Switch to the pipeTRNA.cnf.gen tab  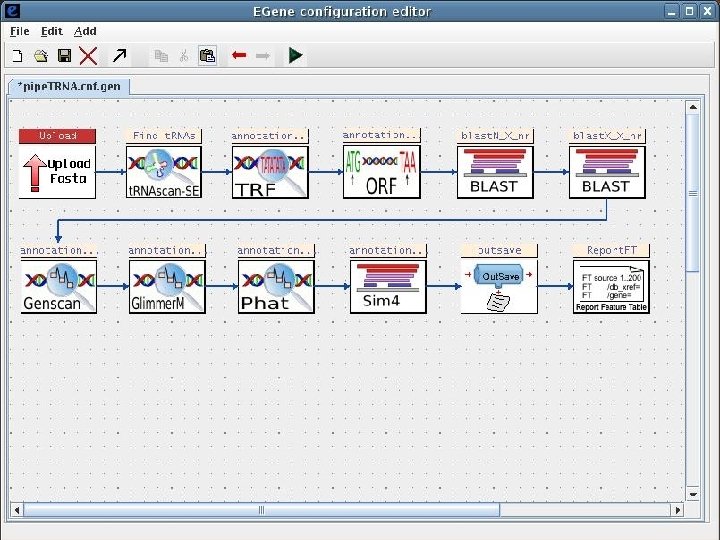click(69, 86)
